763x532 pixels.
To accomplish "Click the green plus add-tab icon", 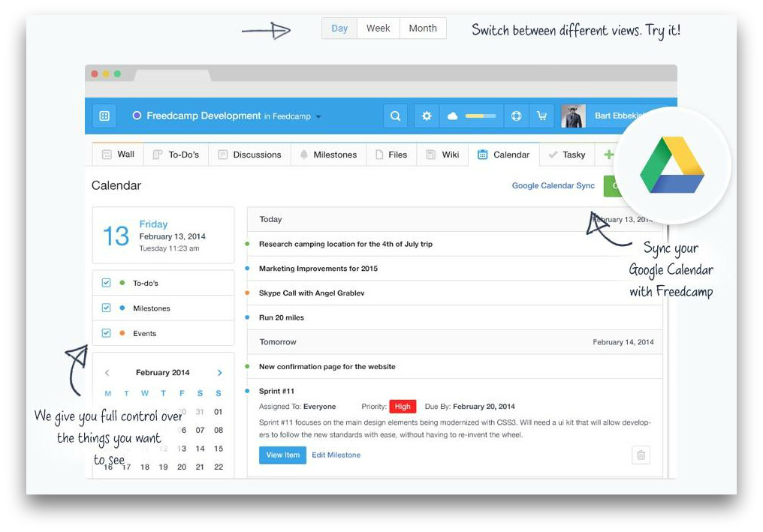I will 608,155.
